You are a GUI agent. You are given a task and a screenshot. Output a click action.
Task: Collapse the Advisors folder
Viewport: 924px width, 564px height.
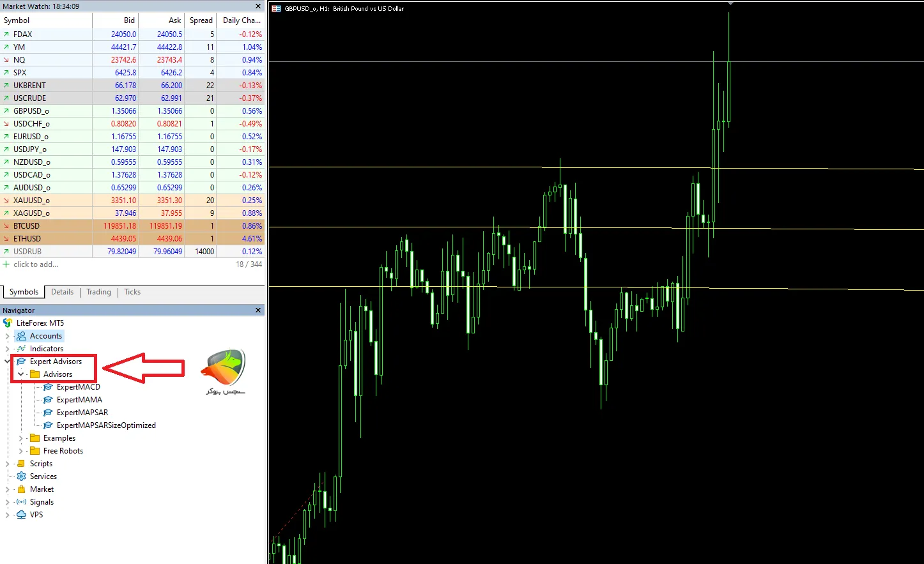[x=20, y=374]
